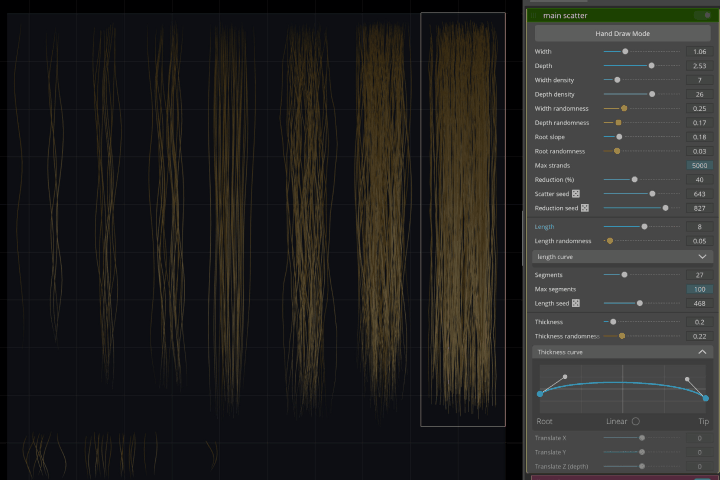Image resolution: width=720 pixels, height=480 pixels.
Task: Click the Reduction (%) slider handle
Action: pyautogui.click(x=635, y=180)
